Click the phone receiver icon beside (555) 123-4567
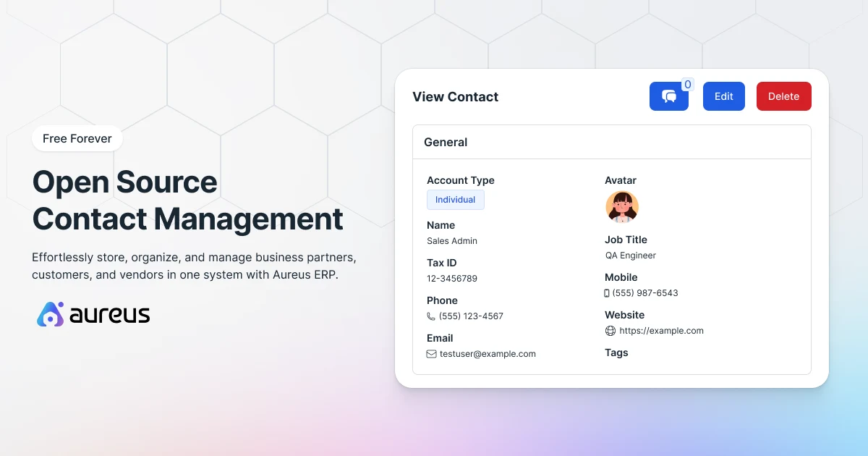Image resolution: width=868 pixels, height=456 pixels. pyautogui.click(x=431, y=316)
